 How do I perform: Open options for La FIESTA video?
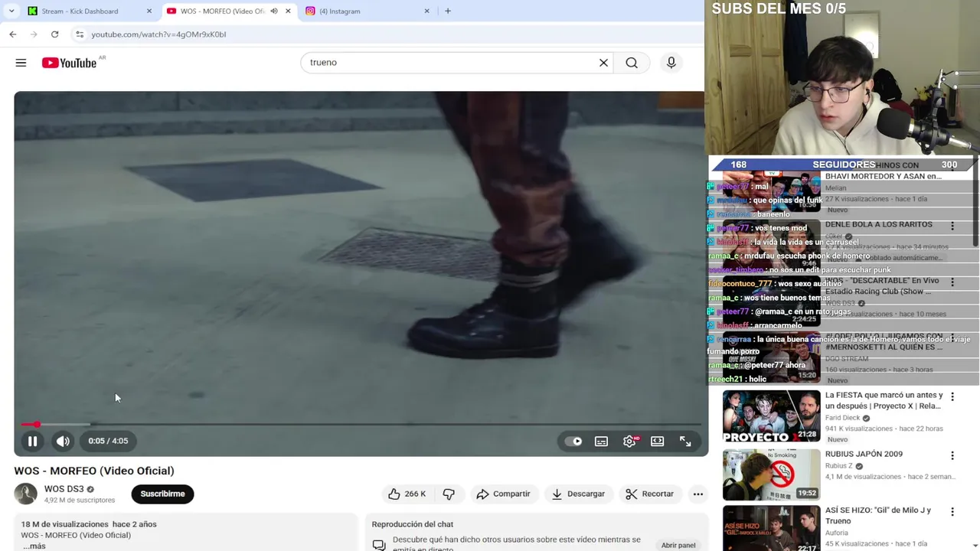point(952,397)
